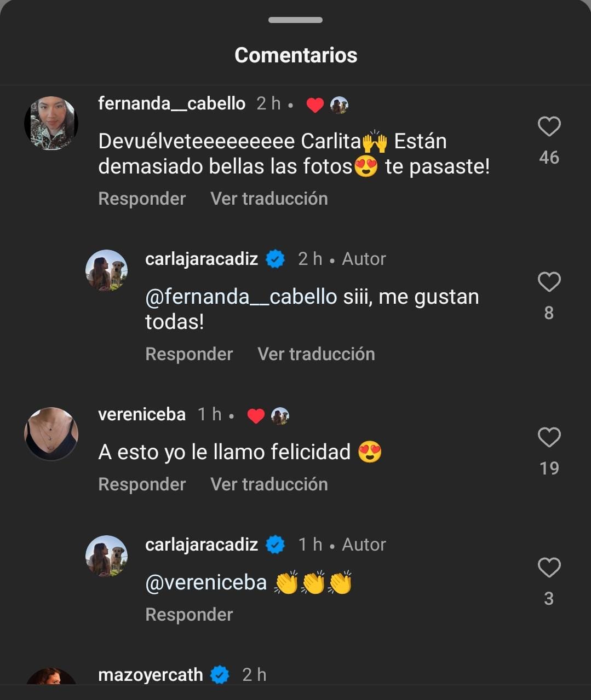Like vereniceba's comment about felicidad
591x700 pixels.
click(549, 438)
